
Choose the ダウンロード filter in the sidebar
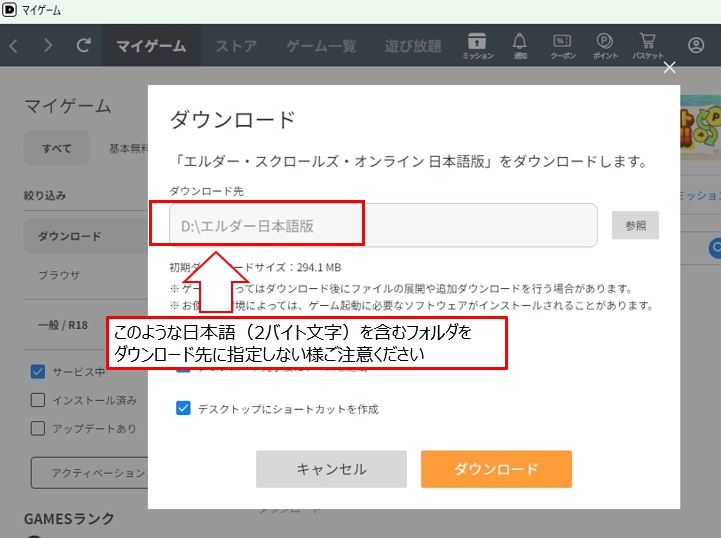[86, 236]
